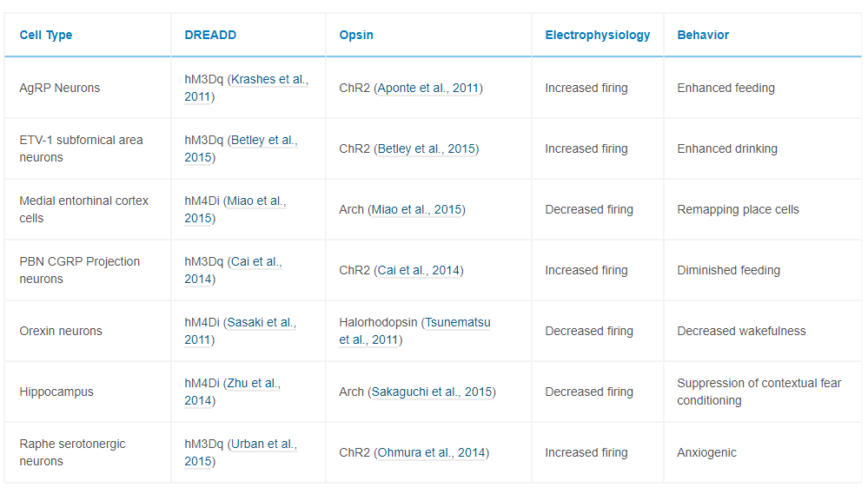Open the Cai et al., 2014 hM3Dq citation
The height and width of the screenshot is (494, 868).
[x=256, y=261]
